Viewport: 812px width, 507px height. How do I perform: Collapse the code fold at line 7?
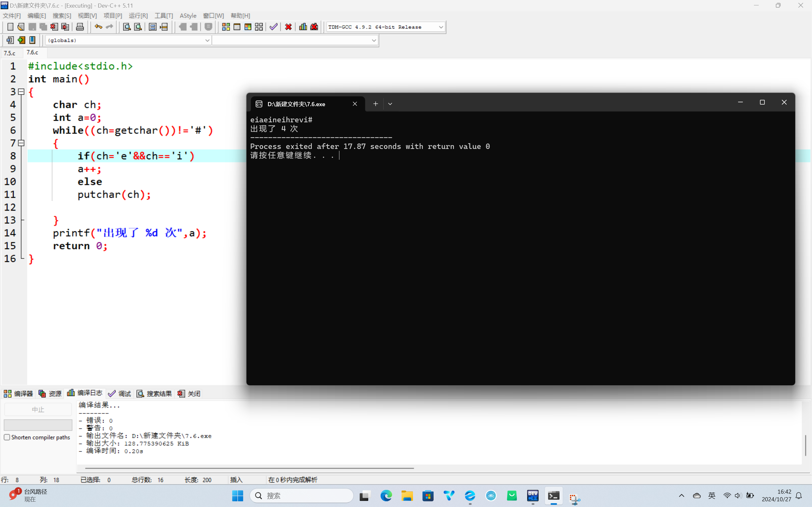click(x=21, y=143)
